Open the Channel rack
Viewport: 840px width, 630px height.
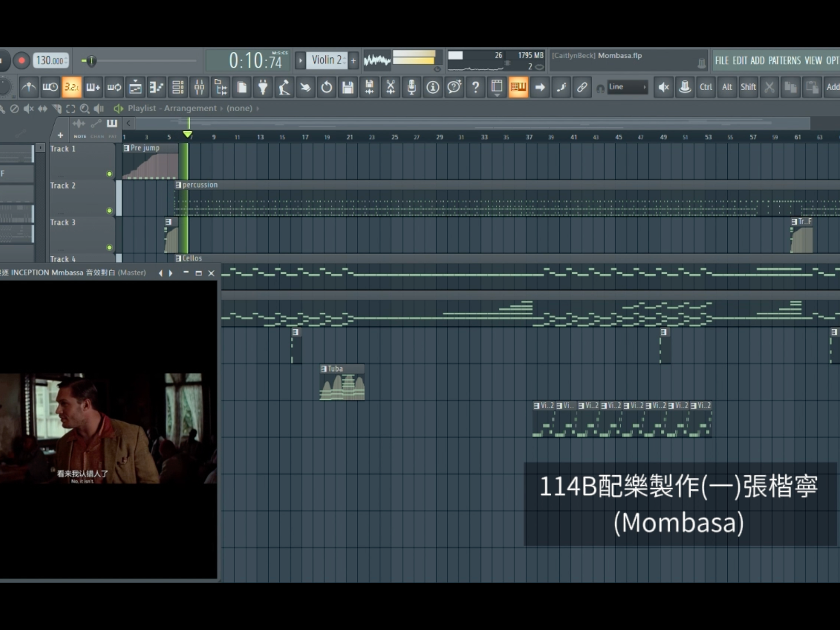[x=178, y=87]
